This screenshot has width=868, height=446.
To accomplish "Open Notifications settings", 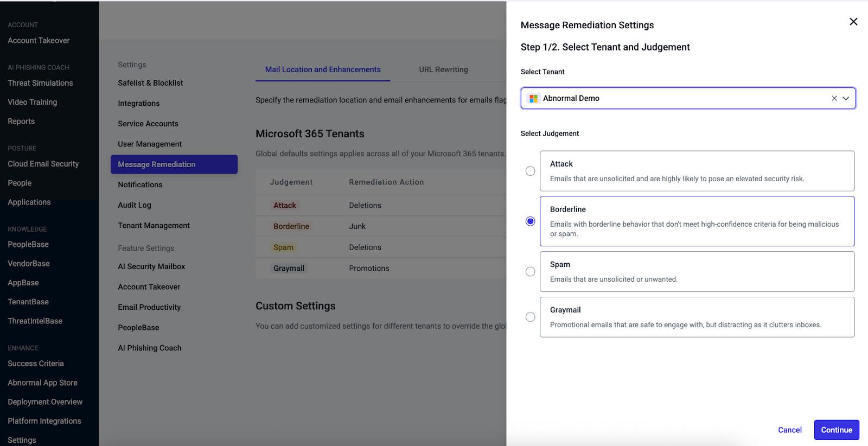I will coord(140,184).
